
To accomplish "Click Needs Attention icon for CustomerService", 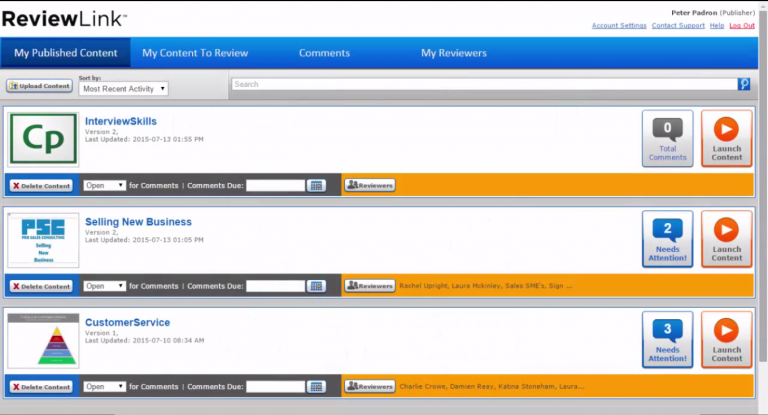I will click(667, 340).
